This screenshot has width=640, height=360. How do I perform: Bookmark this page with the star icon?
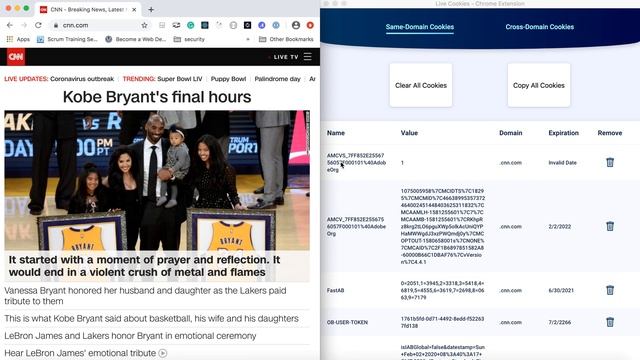[144, 25]
